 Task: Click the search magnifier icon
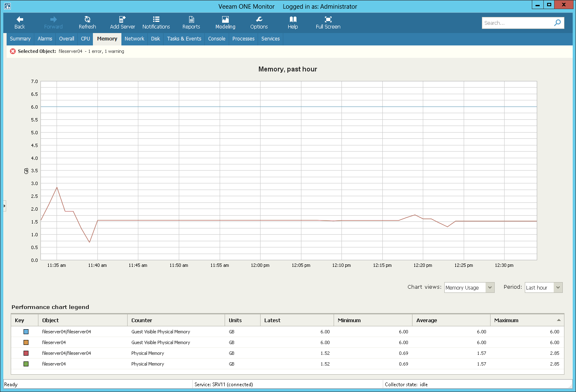click(x=557, y=23)
